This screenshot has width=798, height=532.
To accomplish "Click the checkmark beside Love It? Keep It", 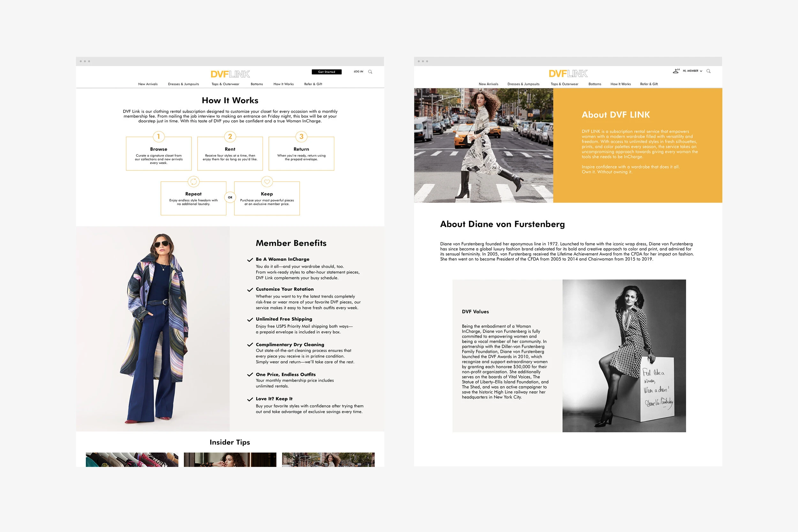I will (x=250, y=399).
